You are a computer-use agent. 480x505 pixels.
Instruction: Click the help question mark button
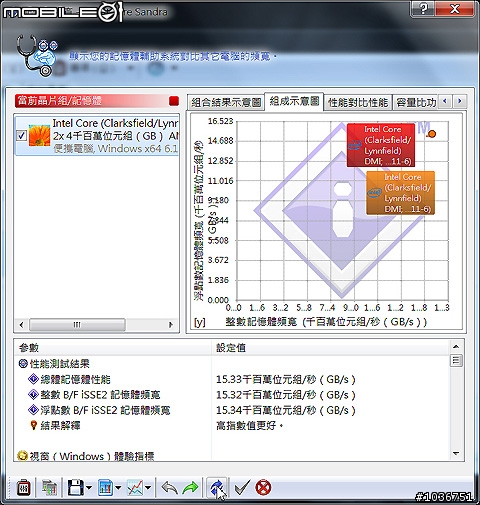tap(424, 9)
